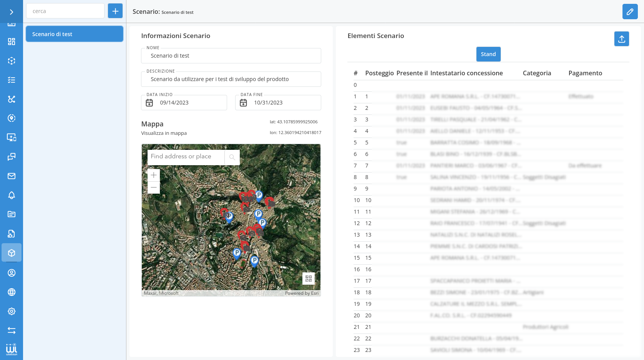The height and width of the screenshot is (360, 644).
Task: Expand the sidebar with the chevron arrow
Action: (x=12, y=12)
